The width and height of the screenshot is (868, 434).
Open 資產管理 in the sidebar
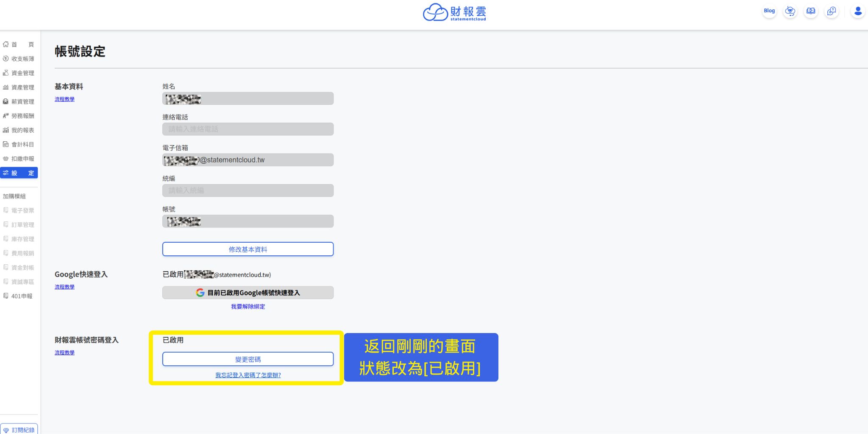pyautogui.click(x=19, y=87)
